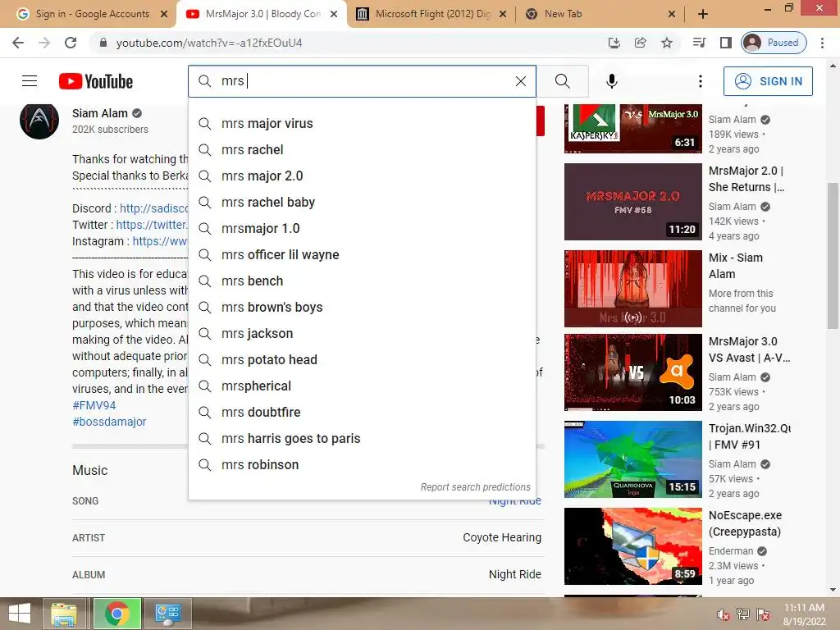
Task: Choose suggestion 'mrs potato head'
Action: point(362,359)
